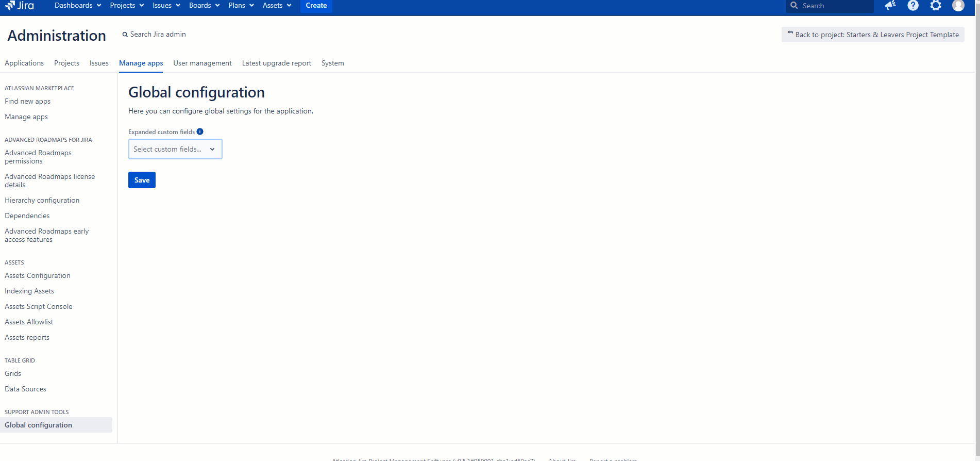980x461 pixels.
Task: Open the Boards dropdown menu
Action: click(x=204, y=6)
